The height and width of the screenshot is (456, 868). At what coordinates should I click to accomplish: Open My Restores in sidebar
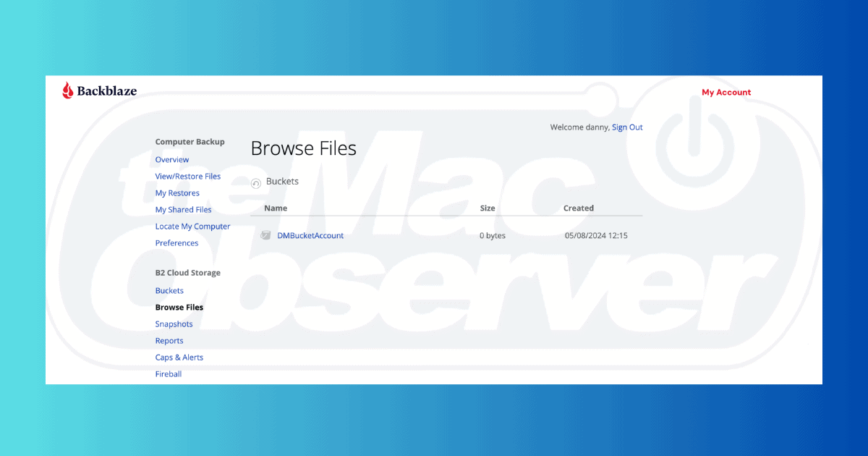pyautogui.click(x=177, y=193)
